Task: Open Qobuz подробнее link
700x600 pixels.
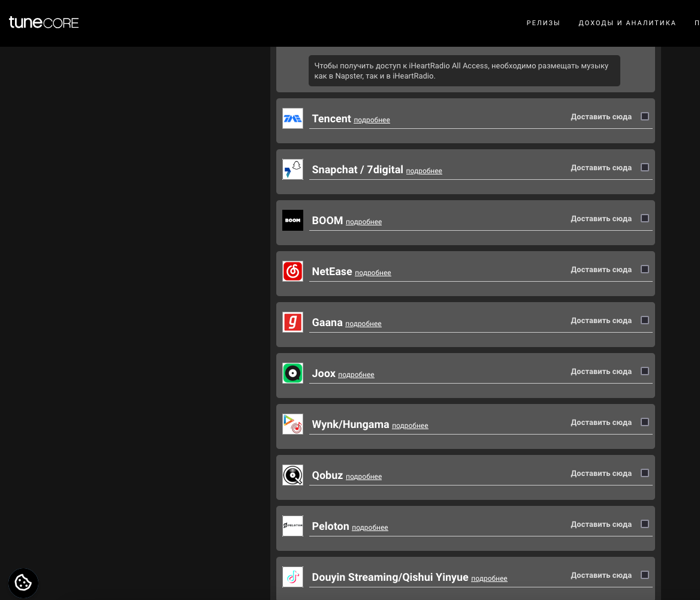Action: coord(364,476)
